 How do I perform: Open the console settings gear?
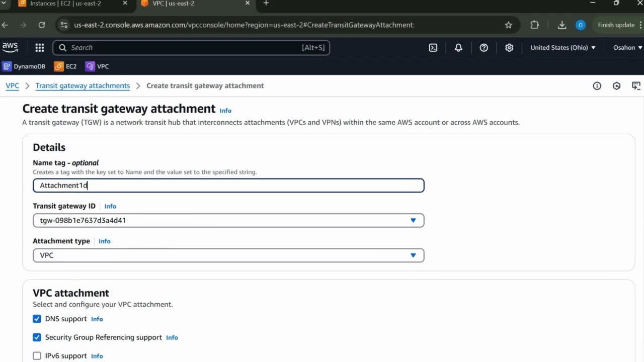point(509,48)
